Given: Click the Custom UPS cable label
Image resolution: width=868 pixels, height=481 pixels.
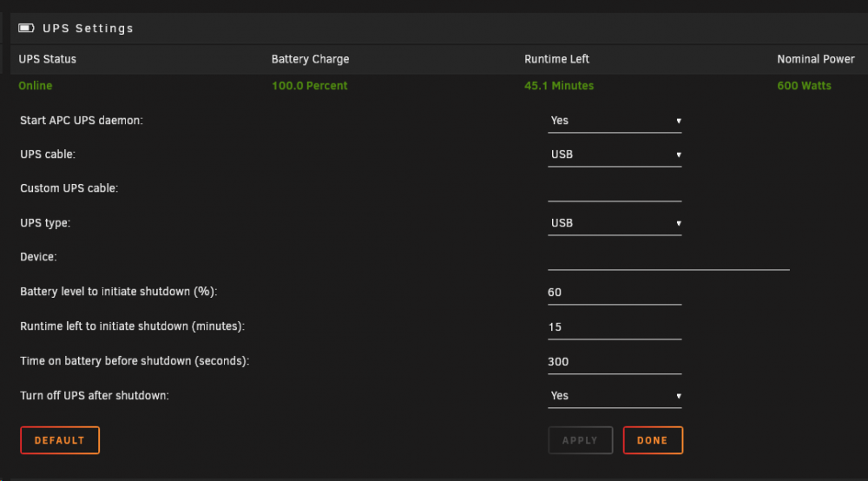Looking at the screenshot, I should (69, 188).
